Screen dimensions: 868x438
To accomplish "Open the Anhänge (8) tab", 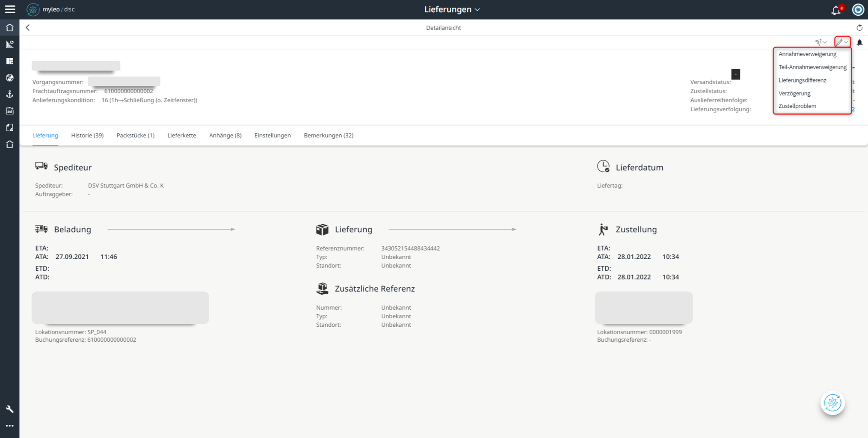I will [225, 136].
